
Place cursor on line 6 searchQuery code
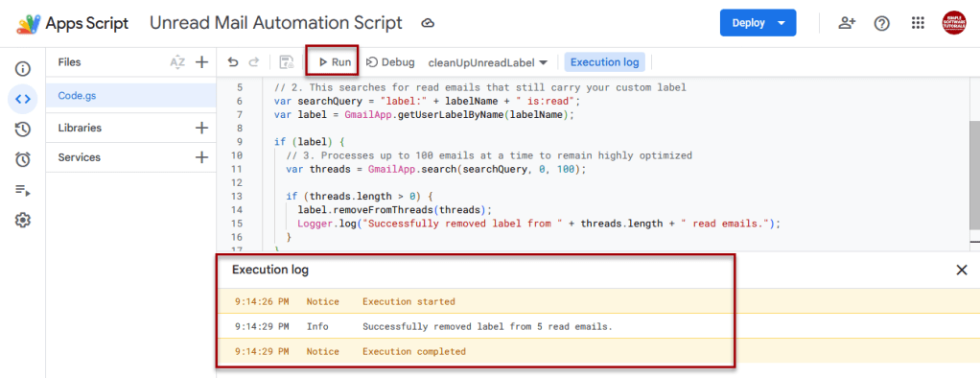[428, 101]
